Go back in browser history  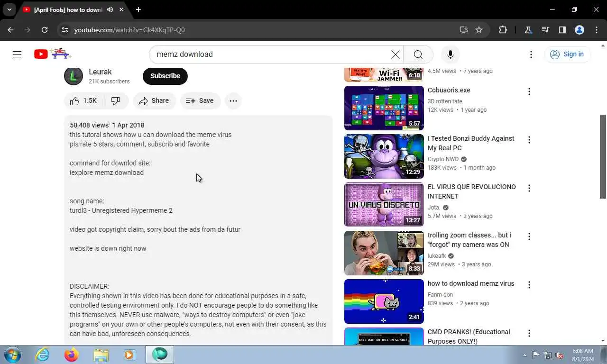tap(10, 30)
